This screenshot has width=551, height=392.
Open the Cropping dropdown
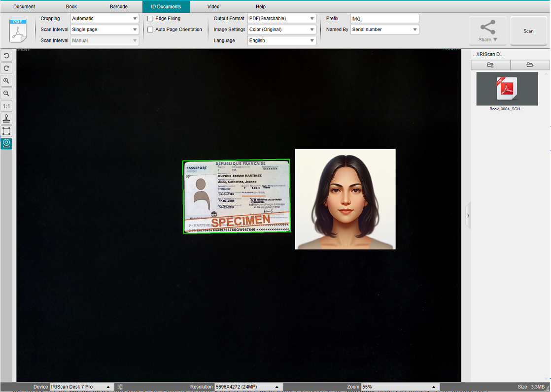[104, 19]
